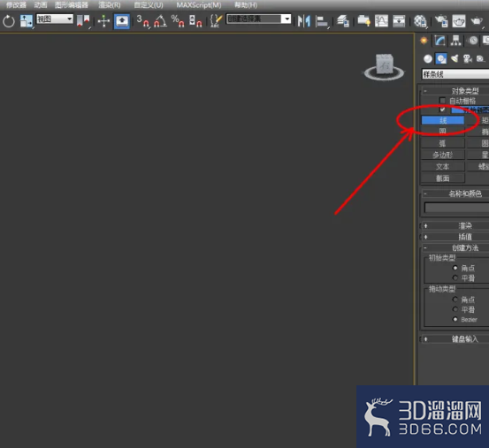Screen dimensions: 489x448
Task: Expand the 渲染 rollout
Action: click(455, 225)
